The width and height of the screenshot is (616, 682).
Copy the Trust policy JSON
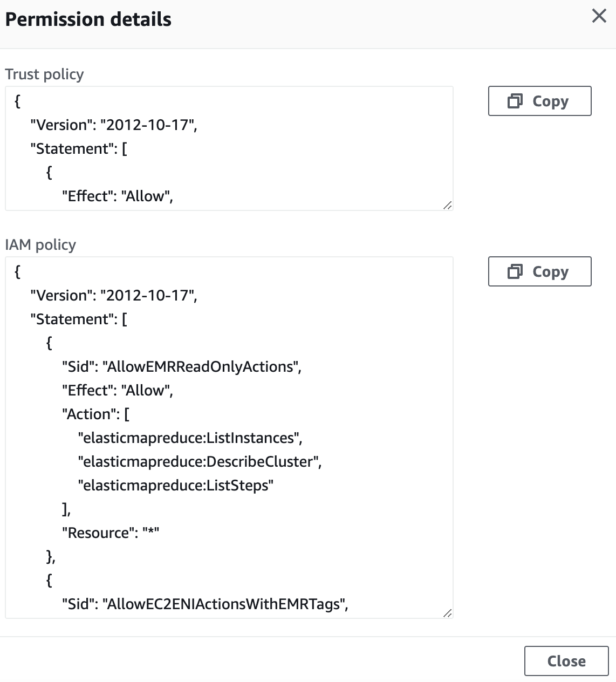click(x=539, y=101)
